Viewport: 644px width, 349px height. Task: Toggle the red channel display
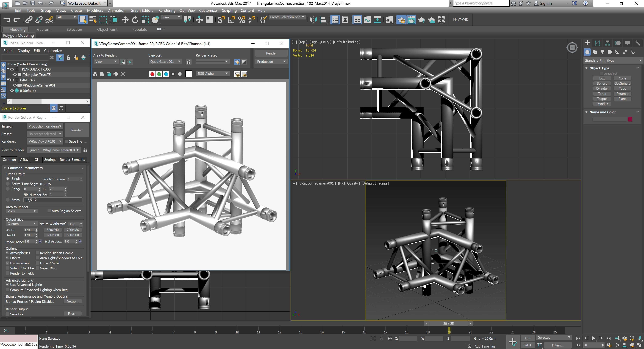click(x=152, y=74)
